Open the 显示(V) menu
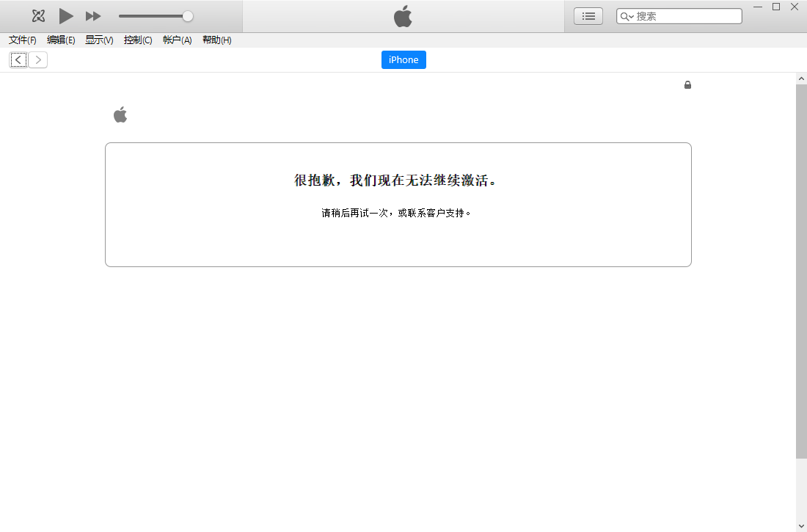Viewport: 807px width, 532px height. tap(99, 40)
